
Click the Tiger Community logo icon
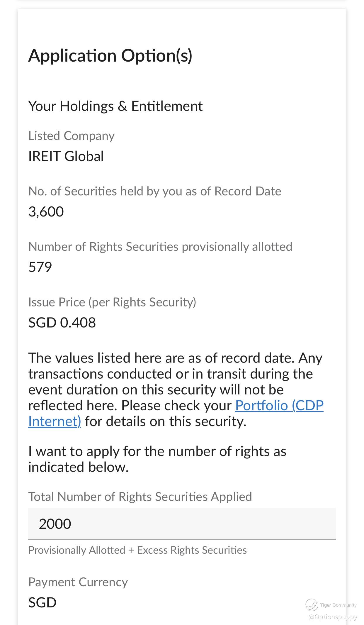pos(312,605)
